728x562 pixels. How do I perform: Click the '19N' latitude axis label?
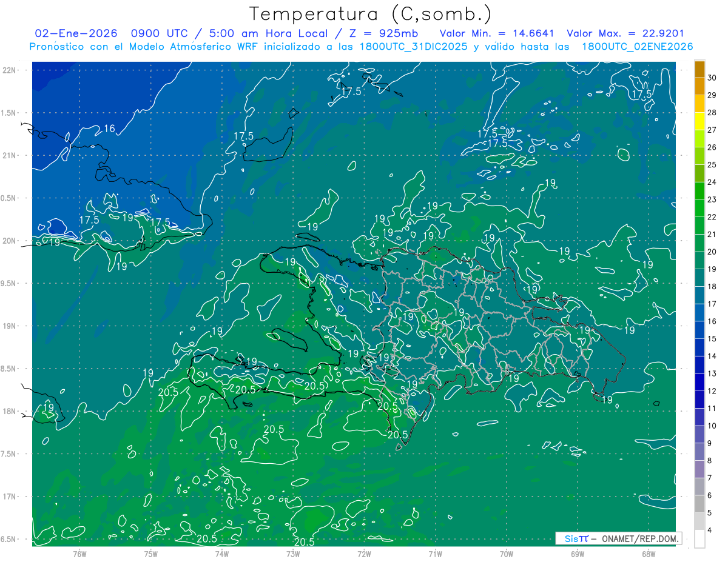click(x=9, y=326)
